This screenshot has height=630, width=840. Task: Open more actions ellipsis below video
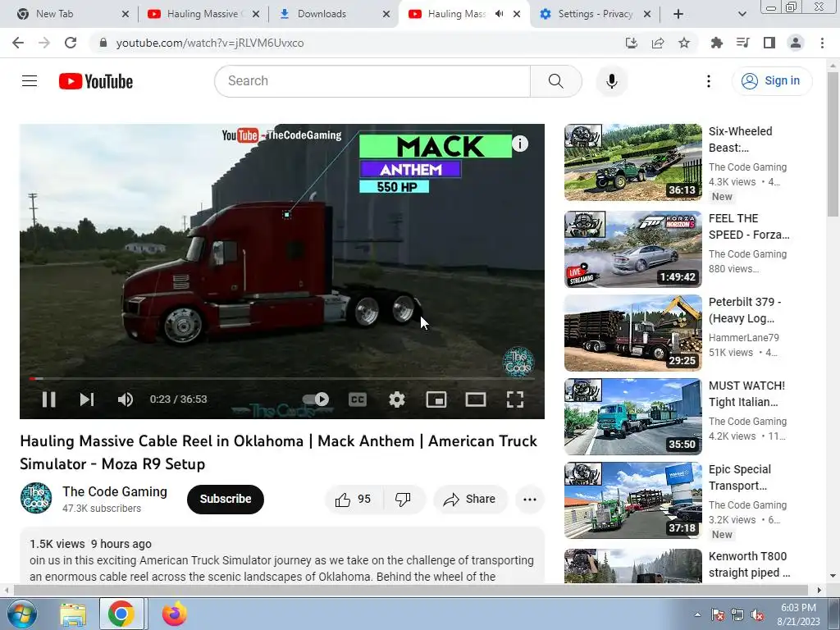pos(530,500)
